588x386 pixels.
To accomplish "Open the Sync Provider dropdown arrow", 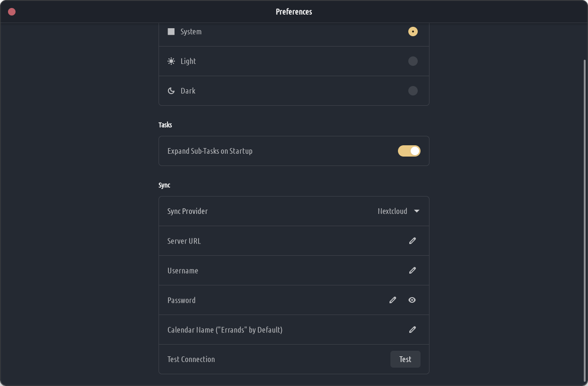I will pos(416,211).
